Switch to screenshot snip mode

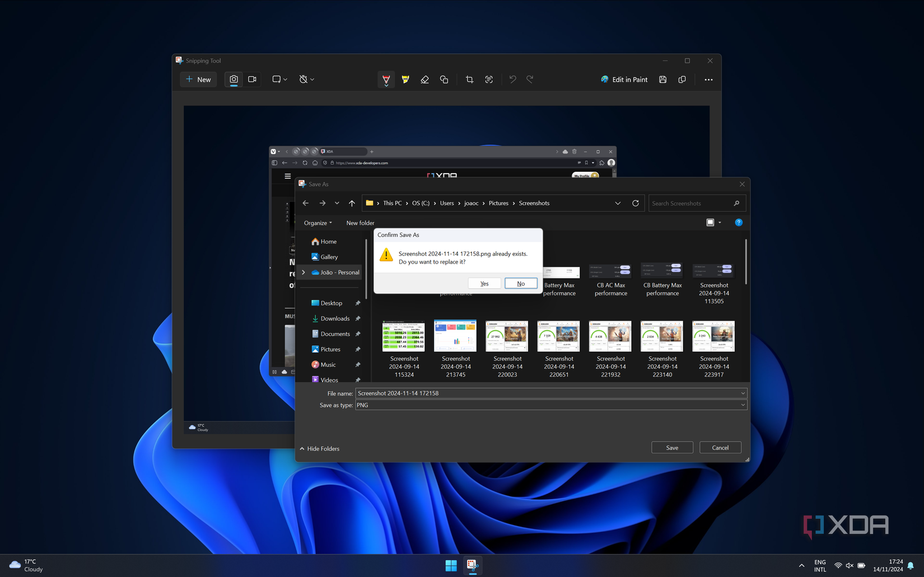coord(234,79)
